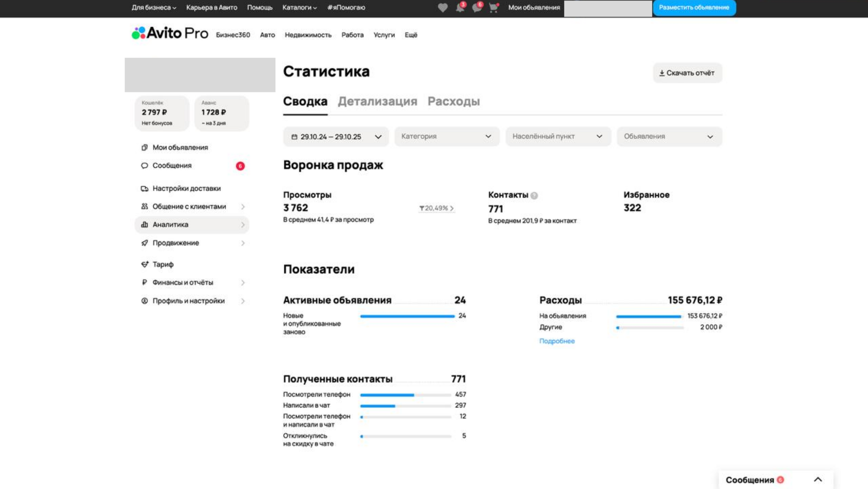The width and height of the screenshot is (868, 489).
Task: Click Разместить объявление button
Action: point(694,8)
